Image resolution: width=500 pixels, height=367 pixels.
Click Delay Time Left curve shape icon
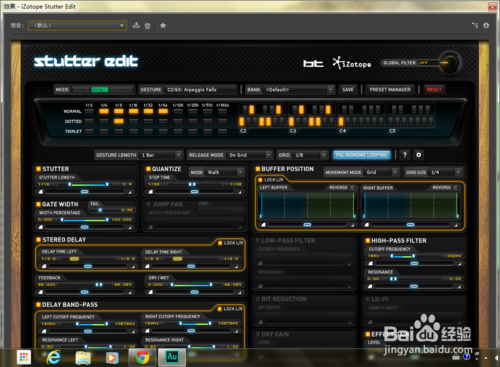coord(44,266)
